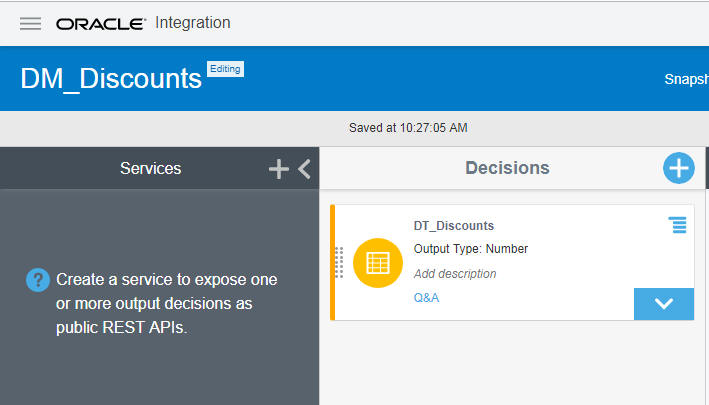Image resolution: width=709 pixels, height=405 pixels.
Task: Add a new service with plus icon
Action: point(279,170)
